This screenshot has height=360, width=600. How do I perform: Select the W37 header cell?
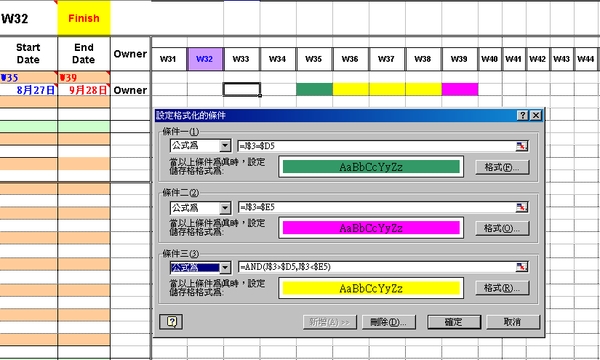click(x=387, y=59)
